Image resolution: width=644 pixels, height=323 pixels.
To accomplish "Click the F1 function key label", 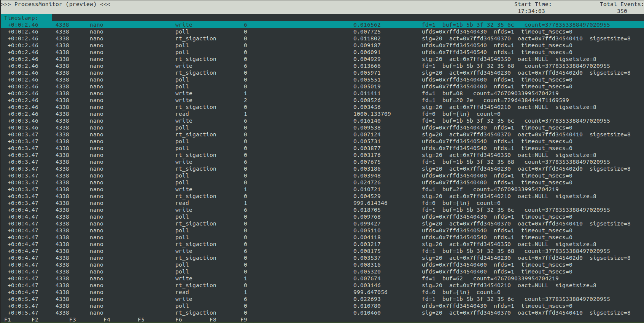I will click(x=8, y=320).
